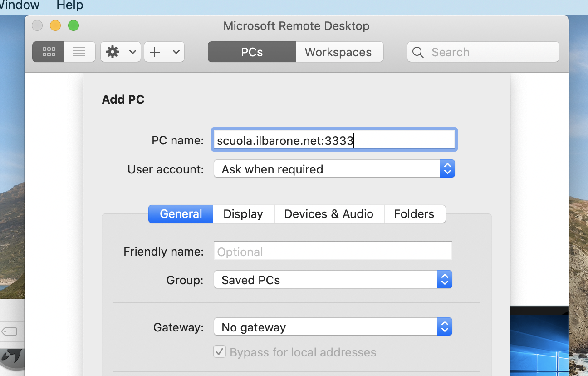
Task: Select the PCs segment
Action: point(252,52)
